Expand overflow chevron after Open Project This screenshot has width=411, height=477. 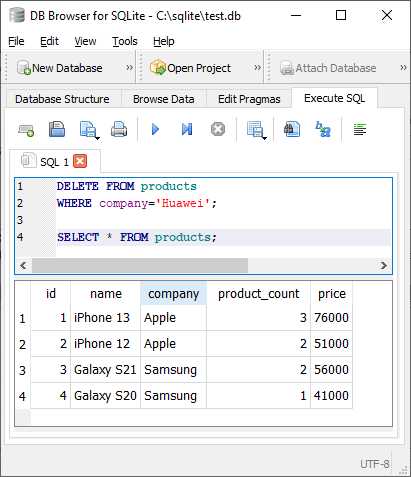(257, 68)
